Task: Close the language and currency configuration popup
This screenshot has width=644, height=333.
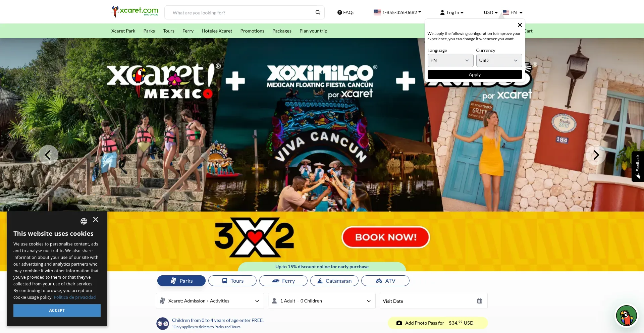Action: tap(520, 25)
